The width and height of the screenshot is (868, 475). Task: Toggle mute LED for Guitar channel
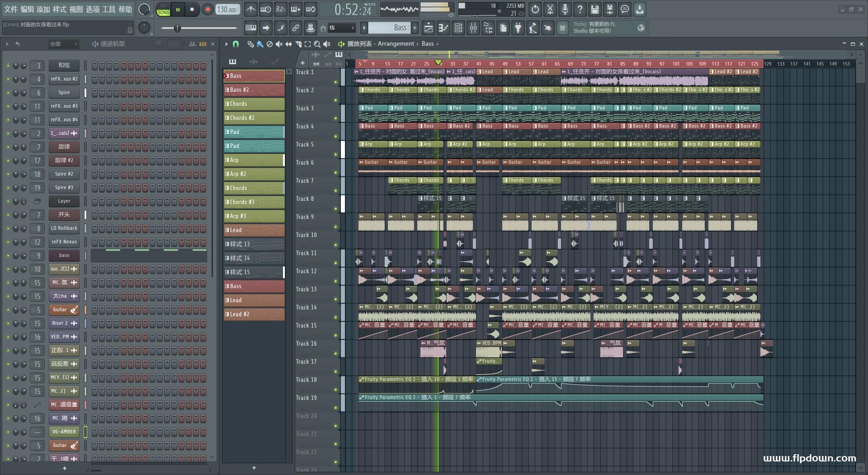tap(8, 310)
